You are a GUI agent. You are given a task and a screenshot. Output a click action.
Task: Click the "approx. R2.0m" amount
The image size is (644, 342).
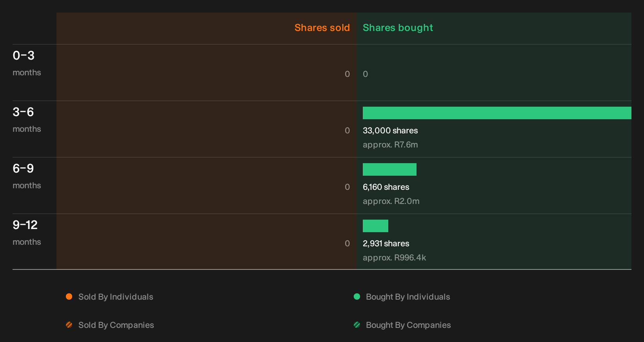(x=391, y=201)
